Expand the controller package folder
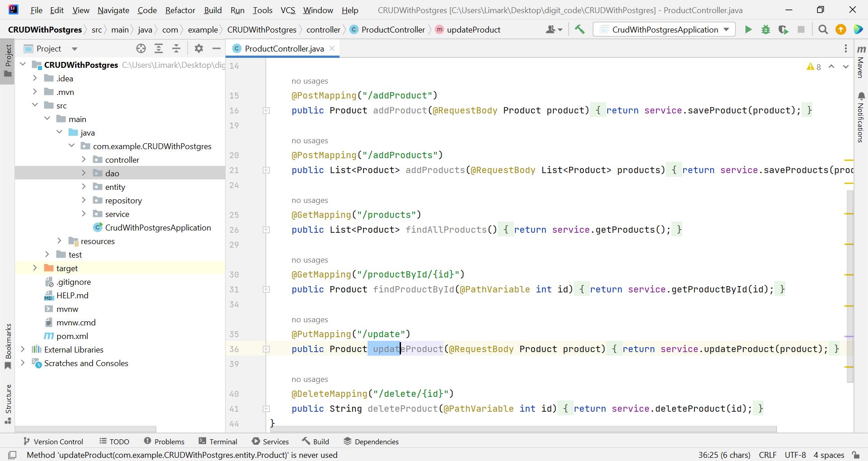Screen dimensions: 868x461 tap(84, 160)
